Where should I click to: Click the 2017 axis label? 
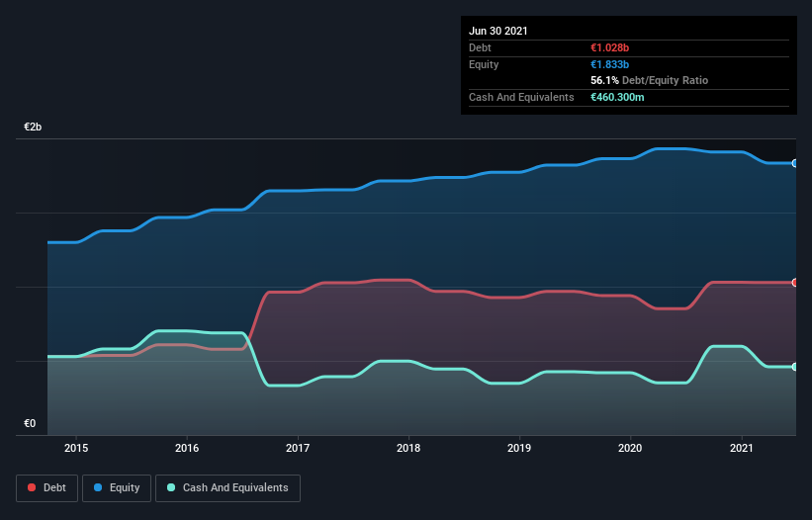coord(298,448)
